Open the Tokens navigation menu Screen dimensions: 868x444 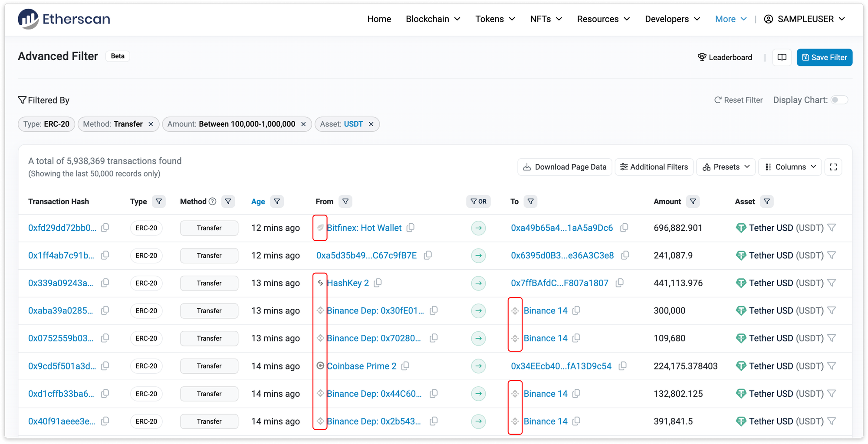click(x=495, y=19)
